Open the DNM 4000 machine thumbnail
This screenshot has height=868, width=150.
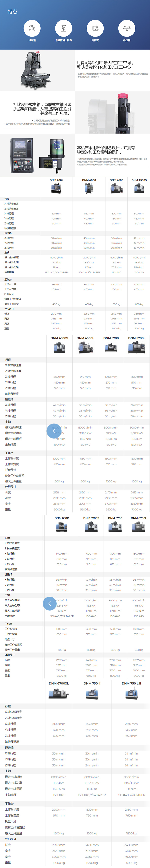coord(89,188)
